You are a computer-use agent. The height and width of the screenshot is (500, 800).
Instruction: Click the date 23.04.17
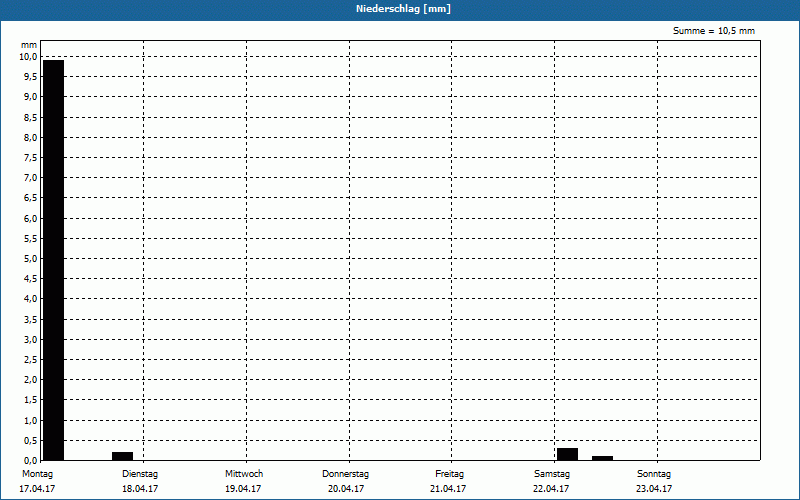(x=654, y=489)
